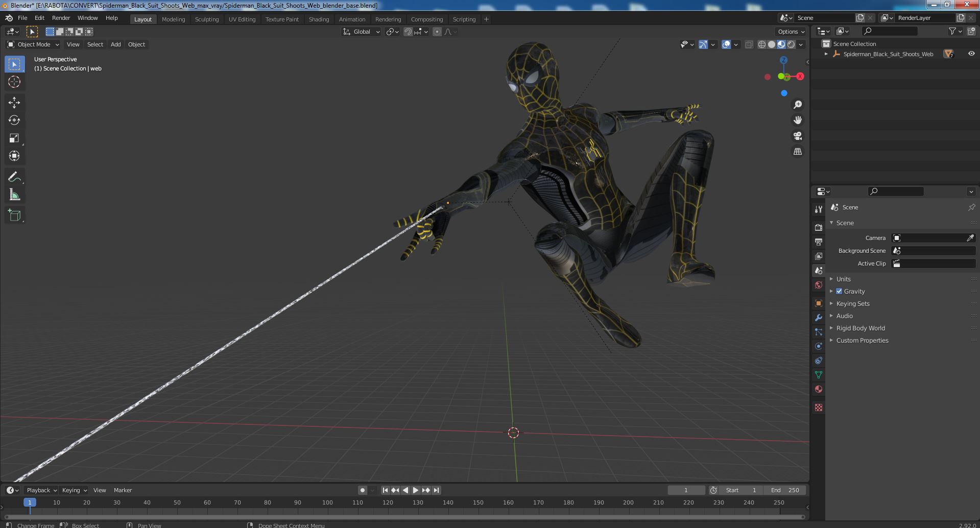Open the Object Data mesh properties tab
The height and width of the screenshot is (528, 980).
point(819,375)
